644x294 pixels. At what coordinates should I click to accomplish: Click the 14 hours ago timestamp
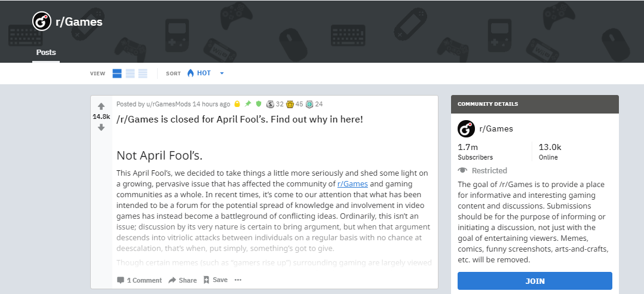pyautogui.click(x=211, y=105)
